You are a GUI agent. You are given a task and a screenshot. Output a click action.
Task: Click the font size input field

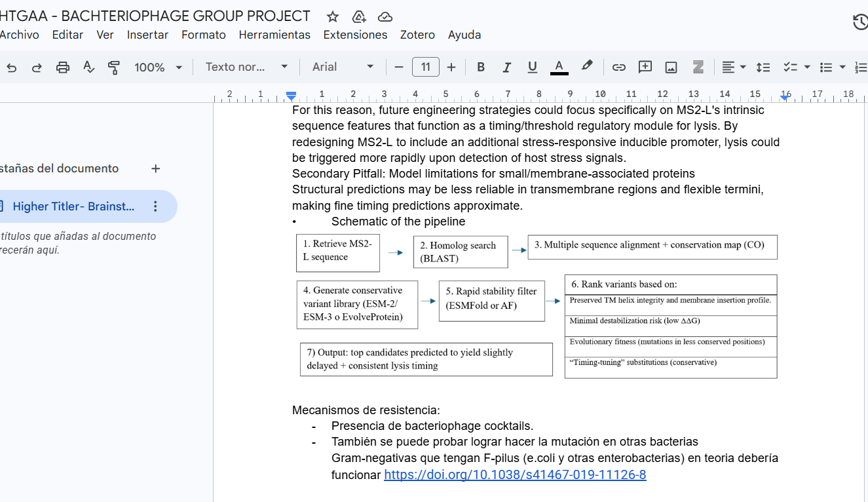pos(426,67)
